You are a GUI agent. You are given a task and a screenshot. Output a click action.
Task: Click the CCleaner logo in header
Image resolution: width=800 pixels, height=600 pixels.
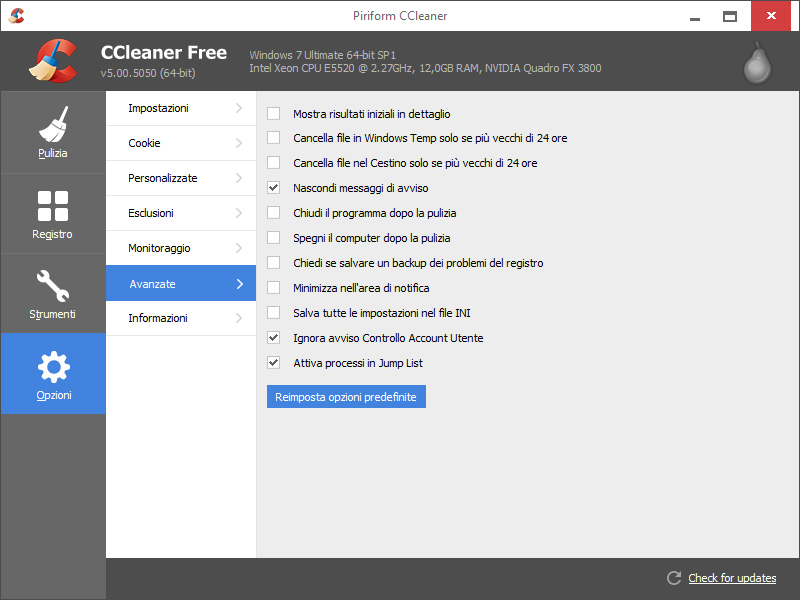(x=53, y=61)
